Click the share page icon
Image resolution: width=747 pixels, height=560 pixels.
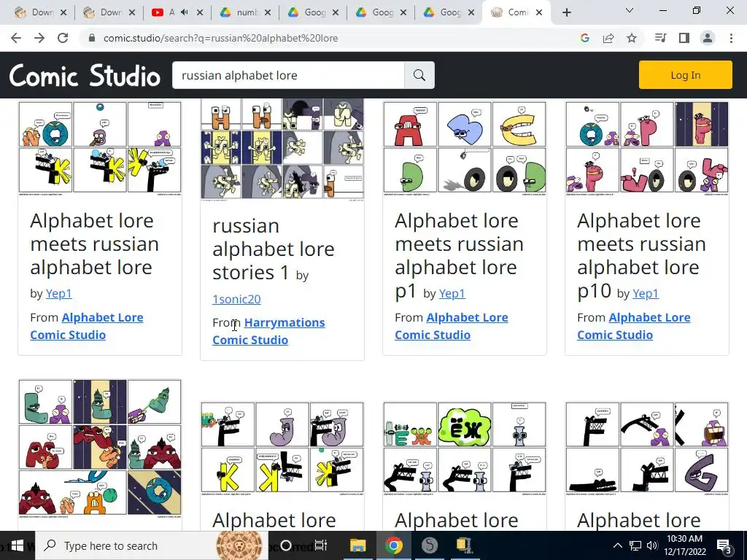coord(608,38)
